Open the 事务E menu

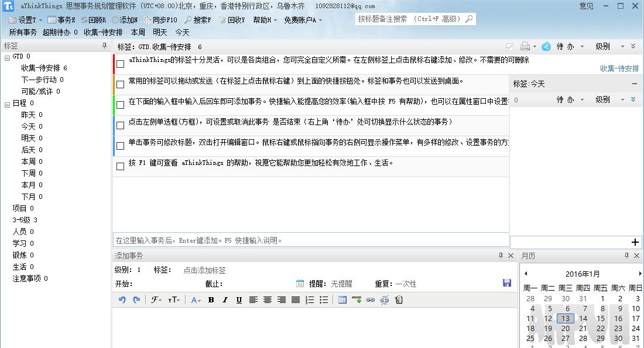(61, 20)
